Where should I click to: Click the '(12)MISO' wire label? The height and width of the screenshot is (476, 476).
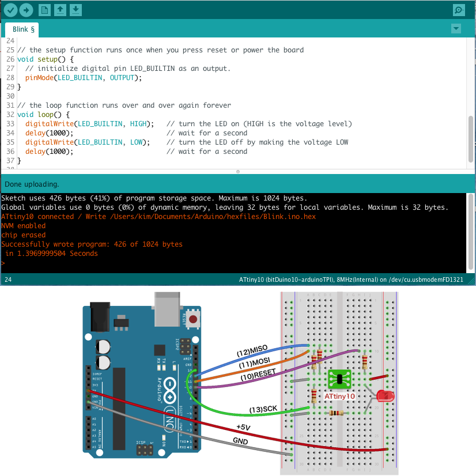click(x=252, y=350)
